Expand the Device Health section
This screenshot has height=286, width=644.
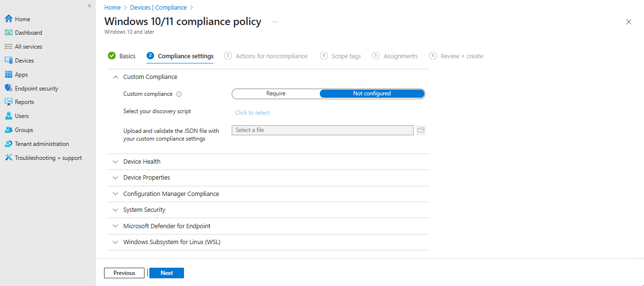[x=115, y=161]
